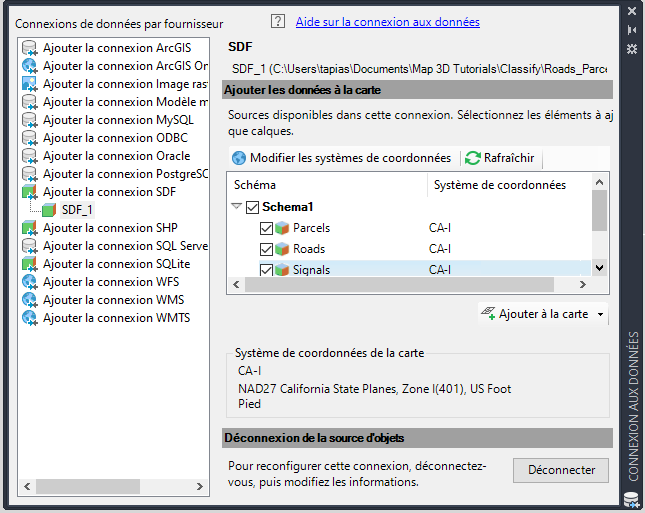This screenshot has height=513, width=645.
Task: Select Ajouter la connexion SHP
Action: (110, 228)
